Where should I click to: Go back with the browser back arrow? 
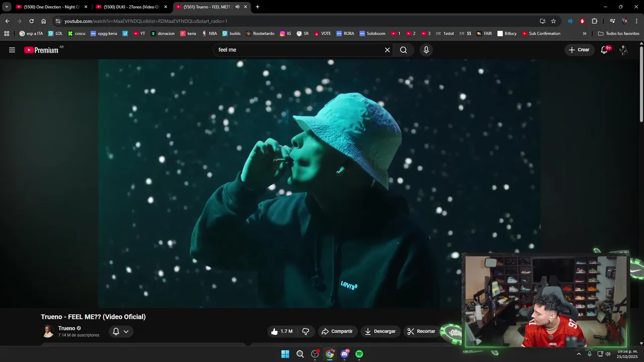point(7,21)
